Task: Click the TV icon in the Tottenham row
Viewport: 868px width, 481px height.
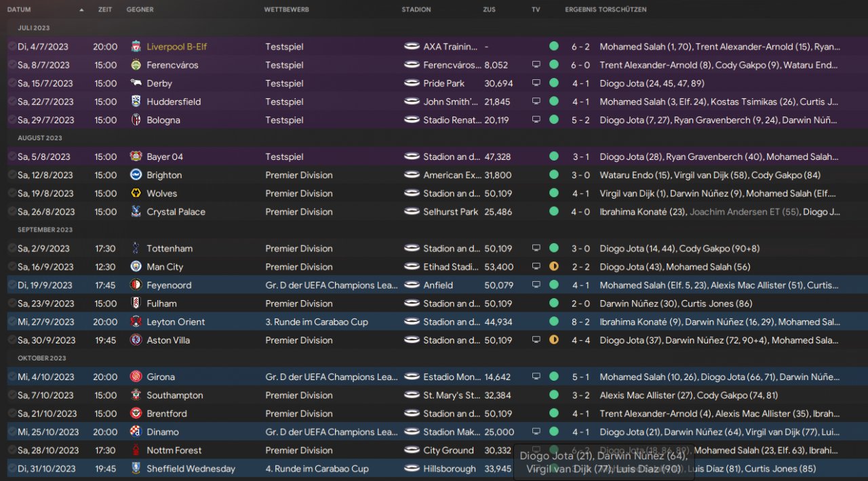Action: pyautogui.click(x=536, y=249)
